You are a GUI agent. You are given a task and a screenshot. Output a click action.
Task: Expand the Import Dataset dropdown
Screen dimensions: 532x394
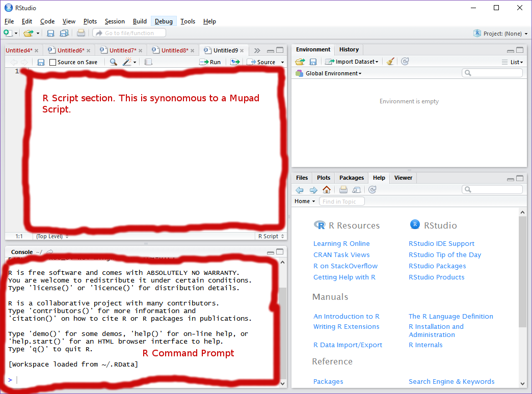352,62
